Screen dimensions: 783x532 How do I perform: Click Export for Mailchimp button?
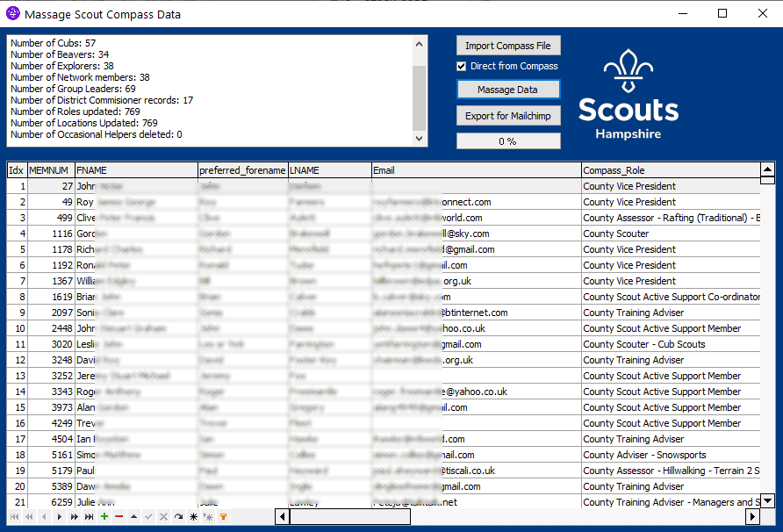[508, 116]
